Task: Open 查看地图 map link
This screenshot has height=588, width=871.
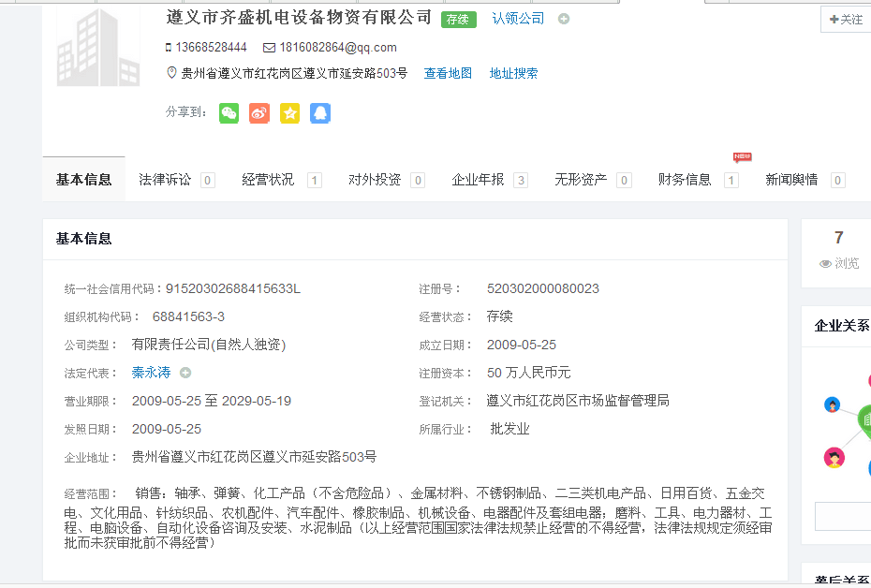Action: 448,73
